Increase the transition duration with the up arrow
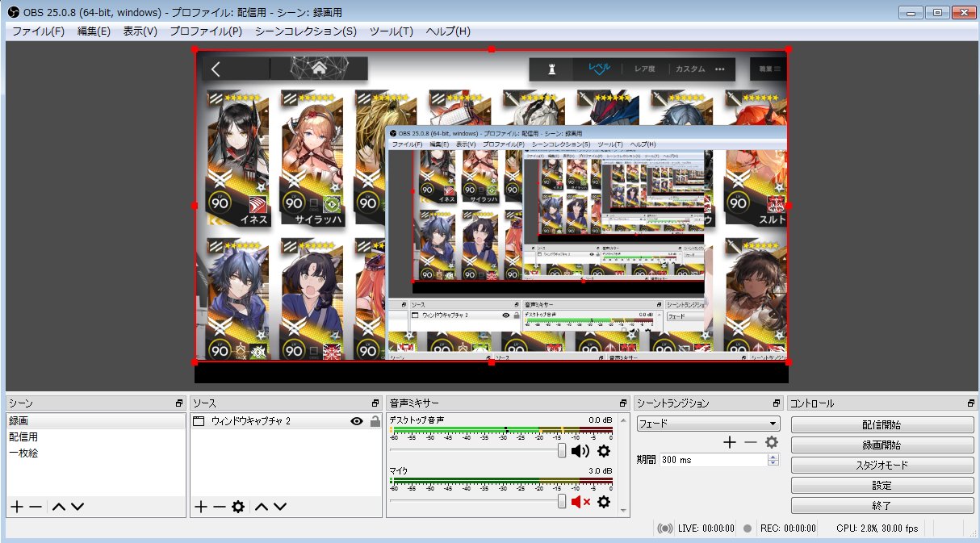 [773, 457]
